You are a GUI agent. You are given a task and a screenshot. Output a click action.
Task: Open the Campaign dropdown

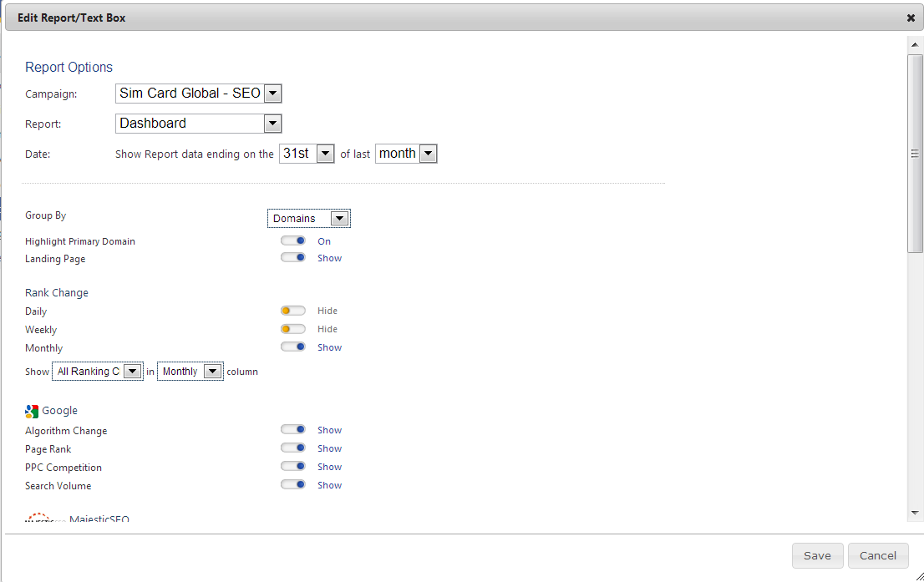click(199, 93)
